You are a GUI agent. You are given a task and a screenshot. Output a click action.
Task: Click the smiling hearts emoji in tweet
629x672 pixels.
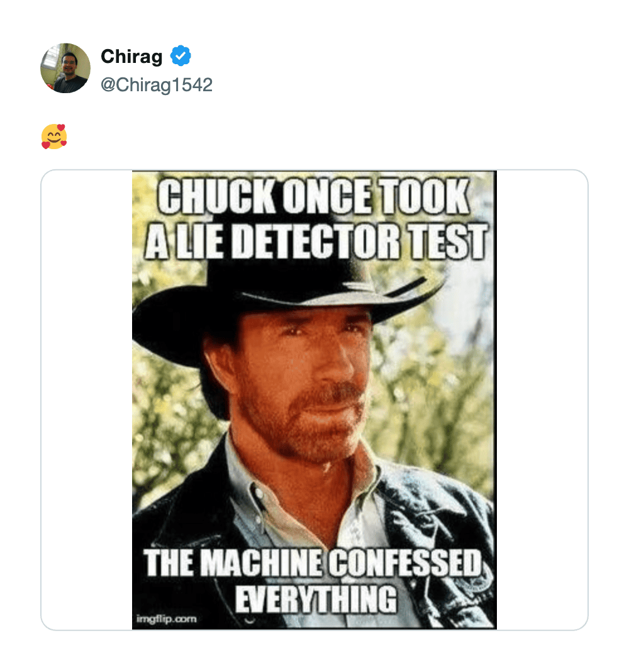pos(54,137)
